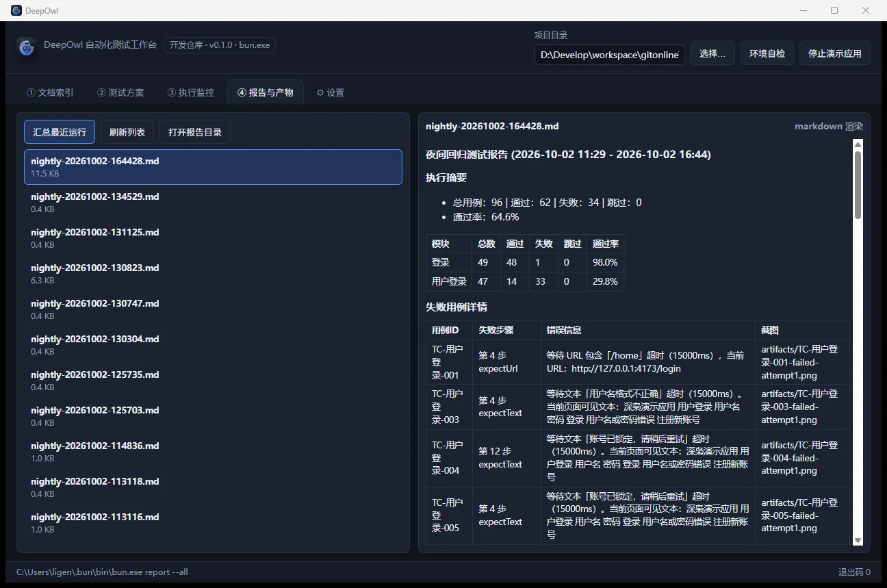
Task: Click the 选择… directory button
Action: pos(712,53)
